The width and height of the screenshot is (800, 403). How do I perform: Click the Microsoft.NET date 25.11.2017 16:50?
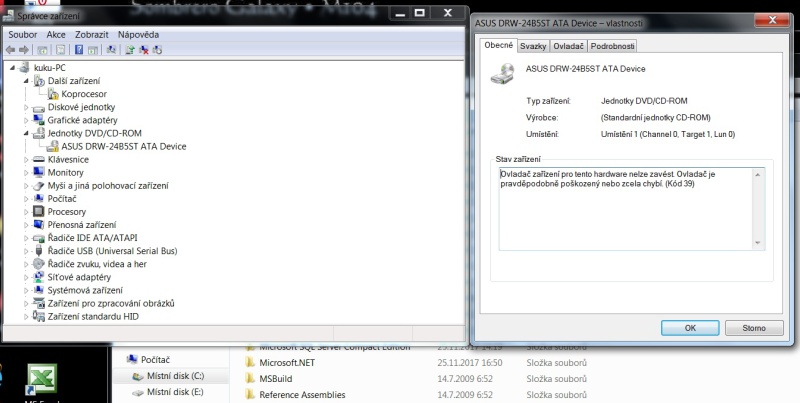click(469, 363)
